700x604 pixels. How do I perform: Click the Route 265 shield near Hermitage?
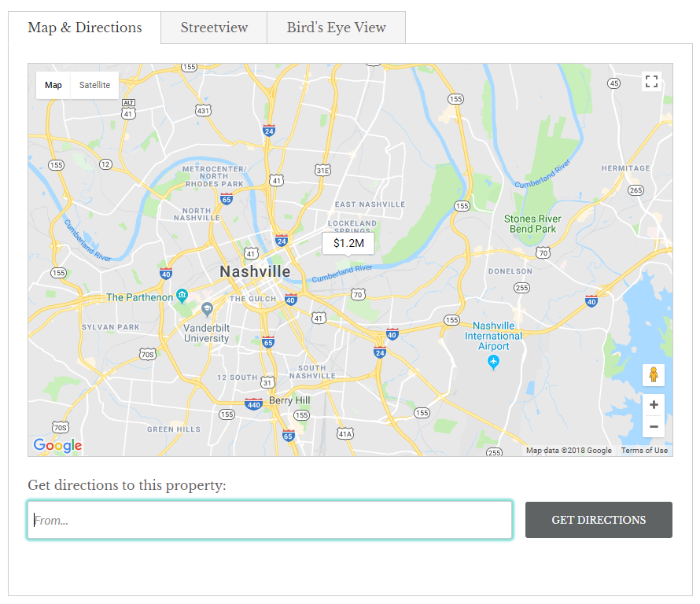[636, 190]
